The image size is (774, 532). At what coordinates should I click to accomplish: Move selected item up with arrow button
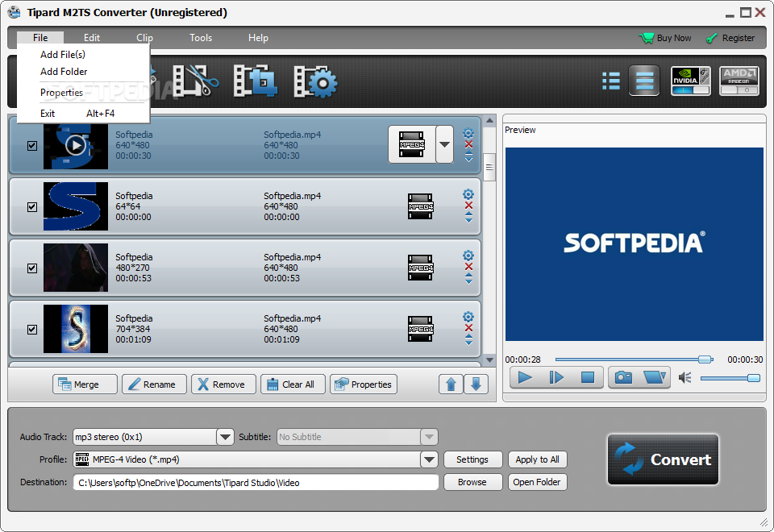coord(451,384)
